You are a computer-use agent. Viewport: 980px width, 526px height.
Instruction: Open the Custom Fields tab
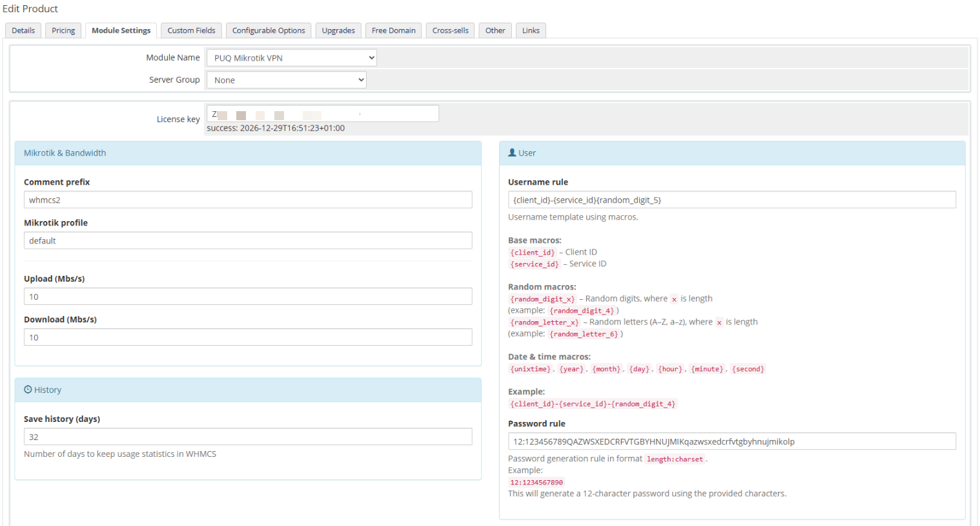[x=191, y=30]
